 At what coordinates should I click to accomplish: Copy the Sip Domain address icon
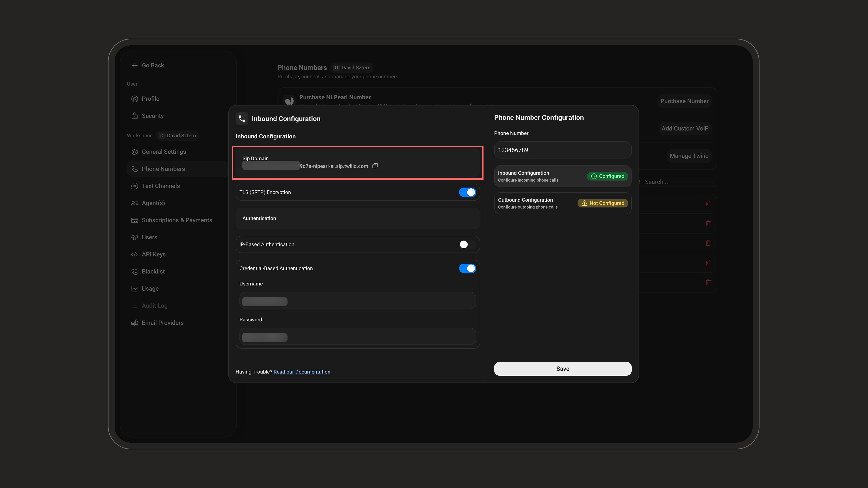point(375,166)
